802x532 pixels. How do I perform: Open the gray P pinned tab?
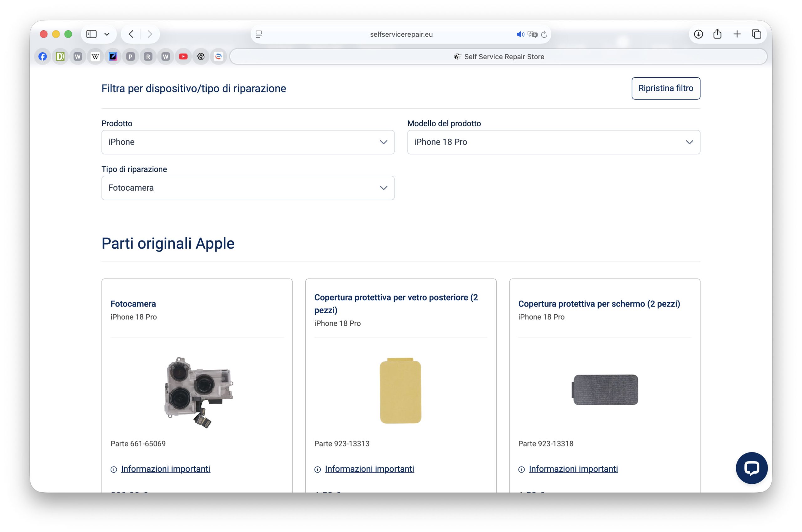pyautogui.click(x=130, y=57)
